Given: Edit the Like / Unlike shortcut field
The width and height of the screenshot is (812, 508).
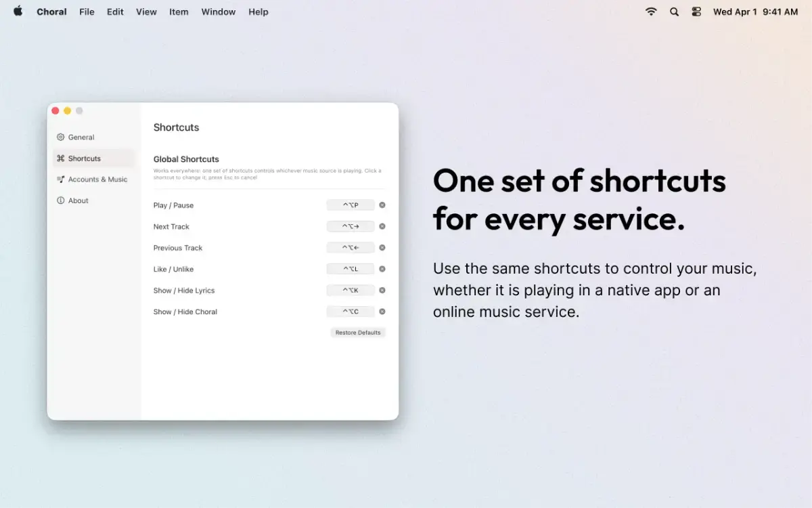Looking at the screenshot, I should (351, 269).
